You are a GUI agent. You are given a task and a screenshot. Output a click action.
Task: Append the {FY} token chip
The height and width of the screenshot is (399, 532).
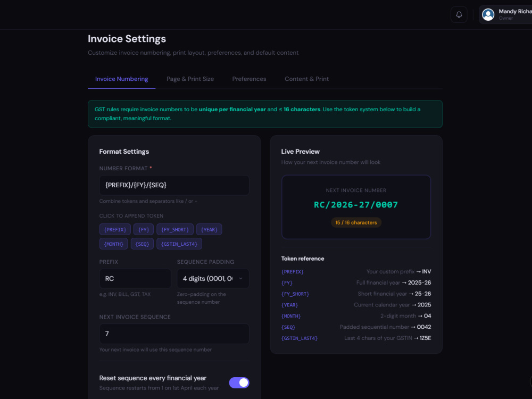144,230
